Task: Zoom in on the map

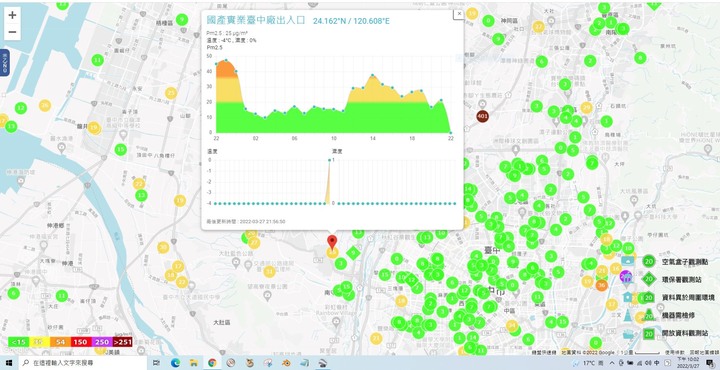Action: click(x=12, y=15)
